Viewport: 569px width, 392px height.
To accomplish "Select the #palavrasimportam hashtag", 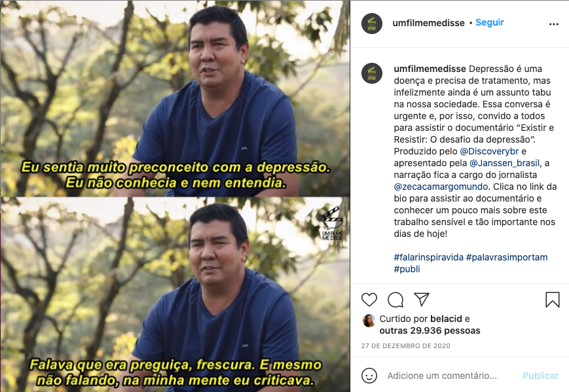I will point(507,257).
